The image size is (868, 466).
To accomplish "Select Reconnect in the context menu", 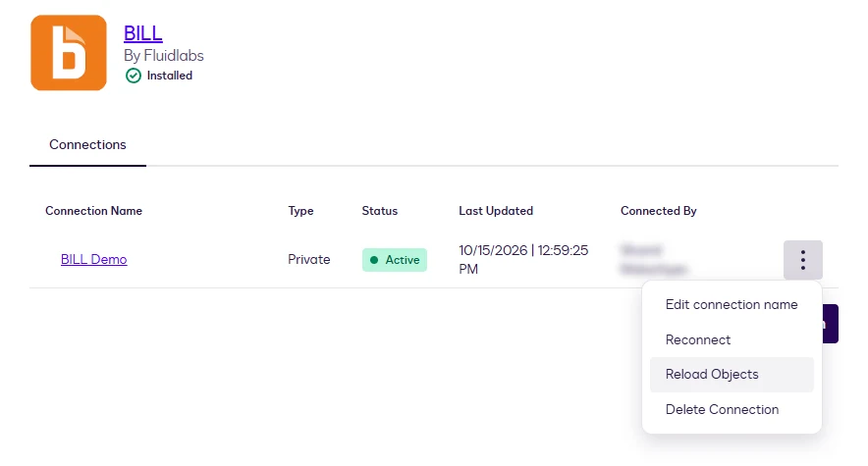I will [x=732, y=340].
